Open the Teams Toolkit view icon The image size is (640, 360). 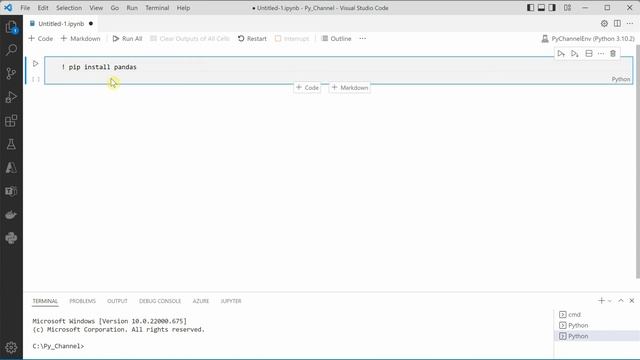pos(11,191)
